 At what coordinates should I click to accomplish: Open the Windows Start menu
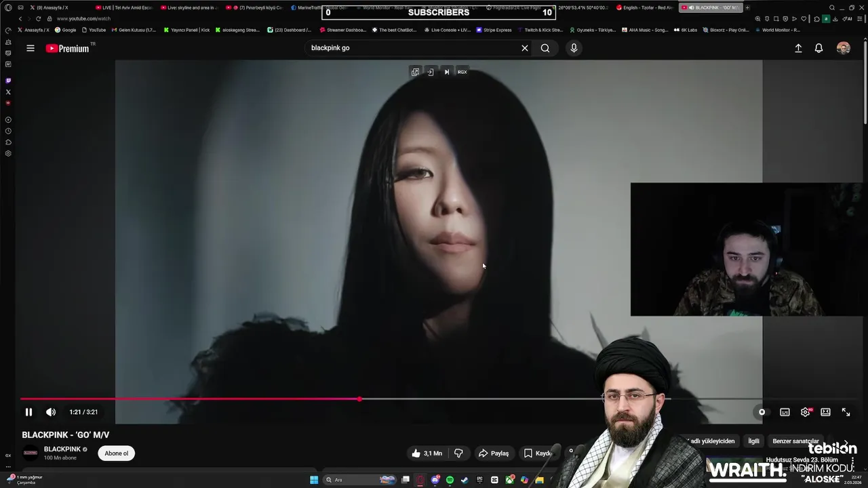point(314,480)
